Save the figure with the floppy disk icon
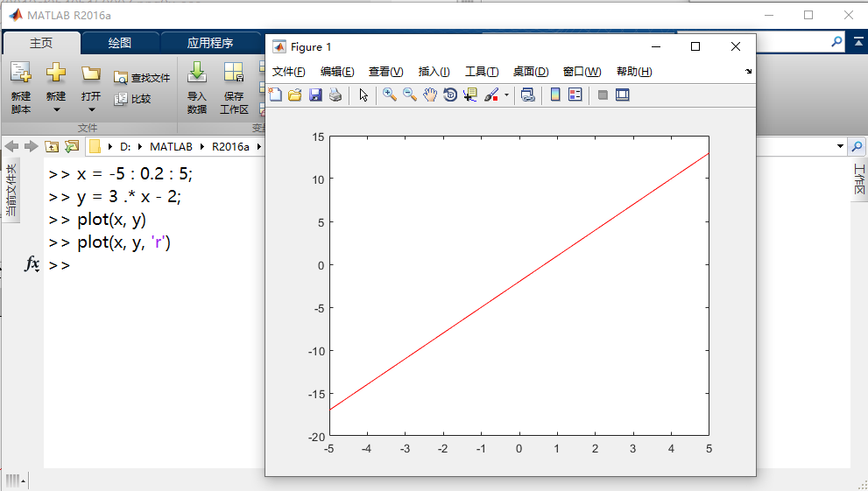Screen dimensions: 868x491 click(315, 95)
